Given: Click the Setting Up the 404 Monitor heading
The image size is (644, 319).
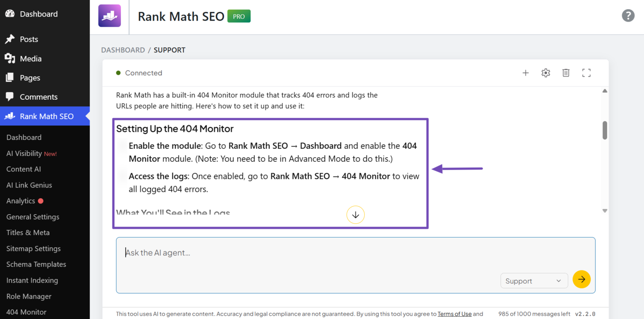Looking at the screenshot, I should (175, 129).
